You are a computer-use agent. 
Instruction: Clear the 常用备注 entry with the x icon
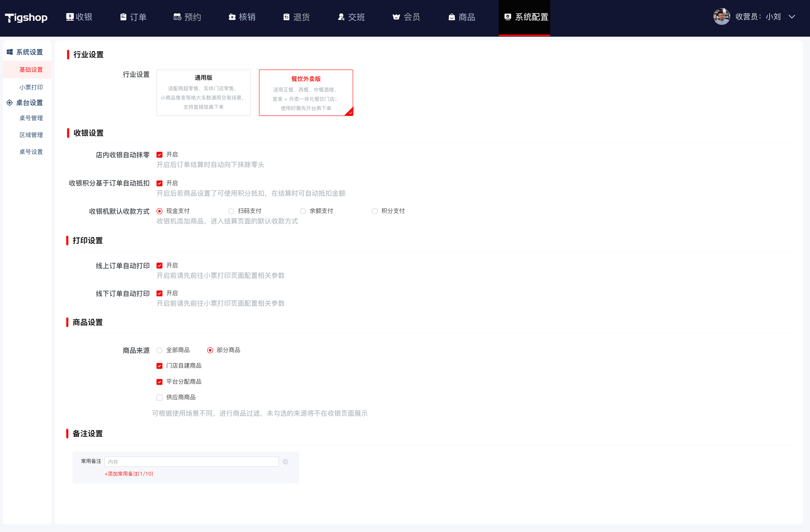285,462
